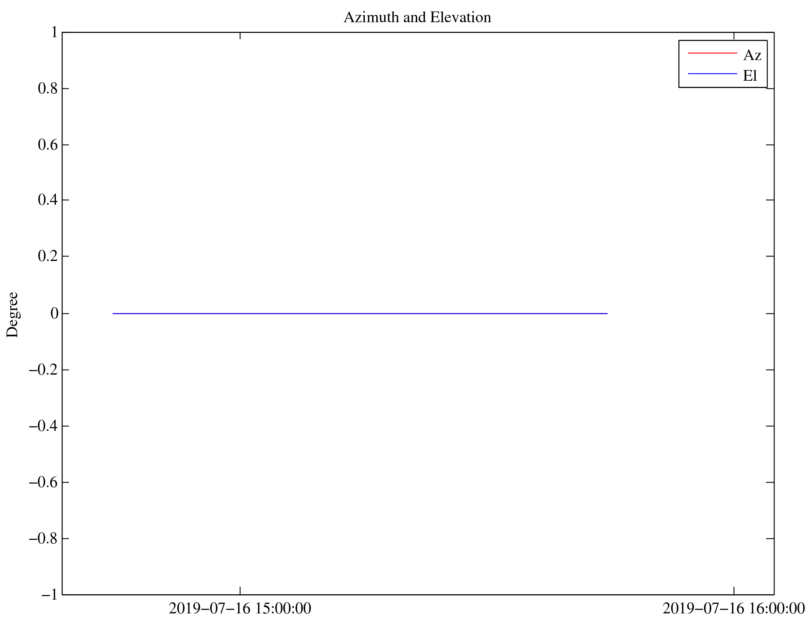Click the y-axis tick label −1 at the bottom
The image size is (812, 644).
coord(49,595)
